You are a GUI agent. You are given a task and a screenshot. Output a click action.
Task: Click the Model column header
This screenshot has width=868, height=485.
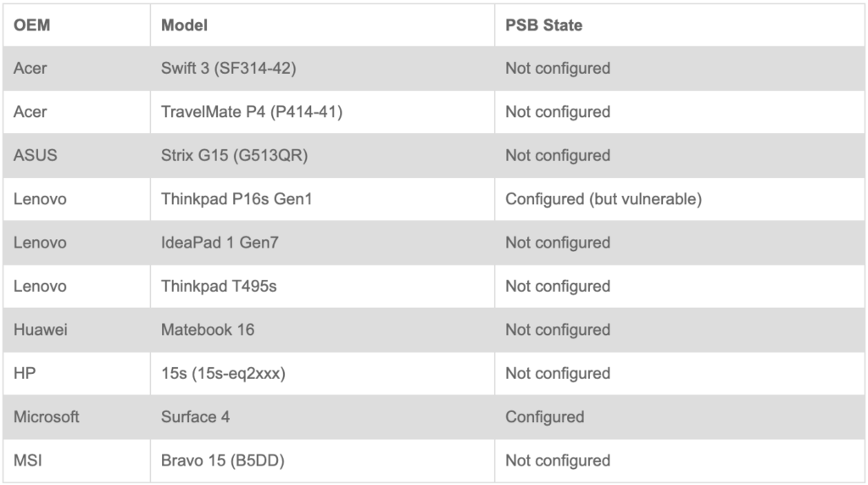[185, 25]
